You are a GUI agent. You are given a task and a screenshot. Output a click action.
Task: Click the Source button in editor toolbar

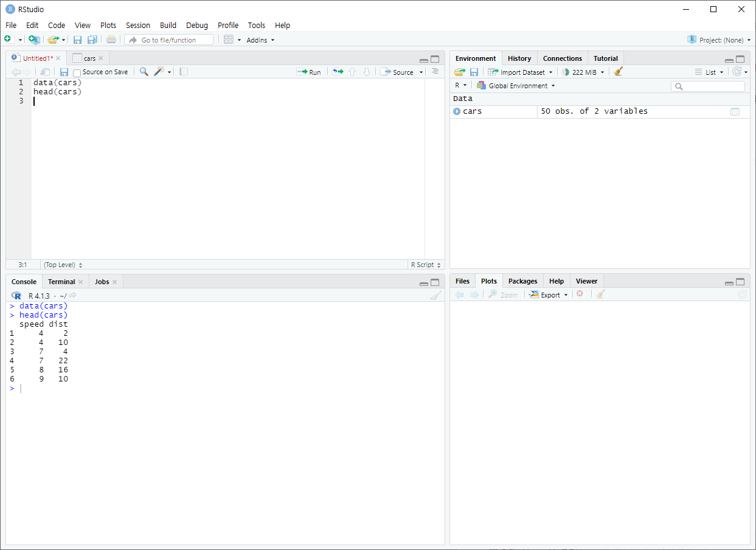point(397,72)
